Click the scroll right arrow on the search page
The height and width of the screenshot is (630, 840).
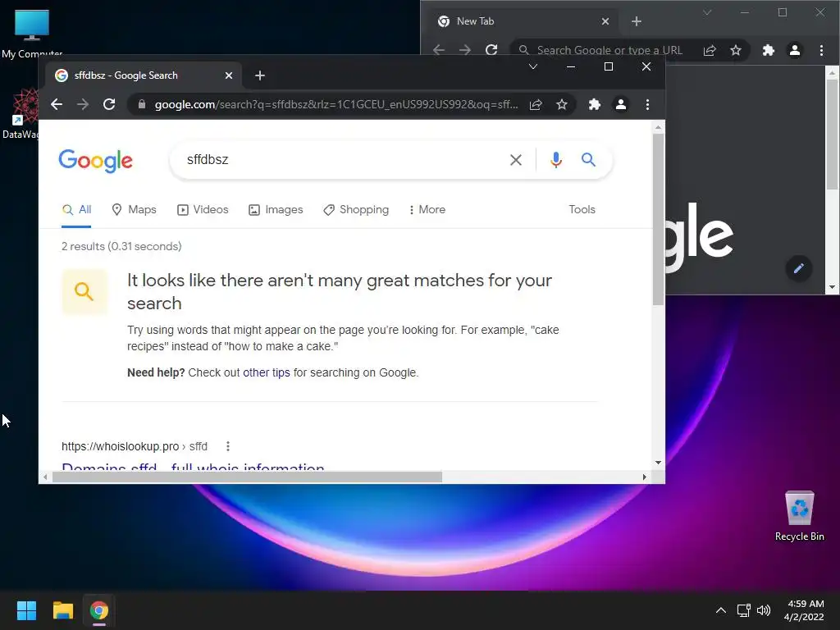coord(645,477)
